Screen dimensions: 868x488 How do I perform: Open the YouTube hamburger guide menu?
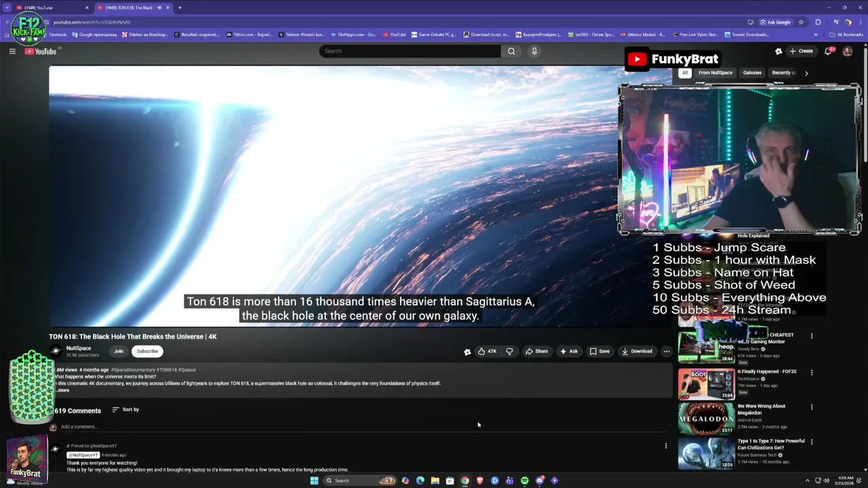(12, 52)
